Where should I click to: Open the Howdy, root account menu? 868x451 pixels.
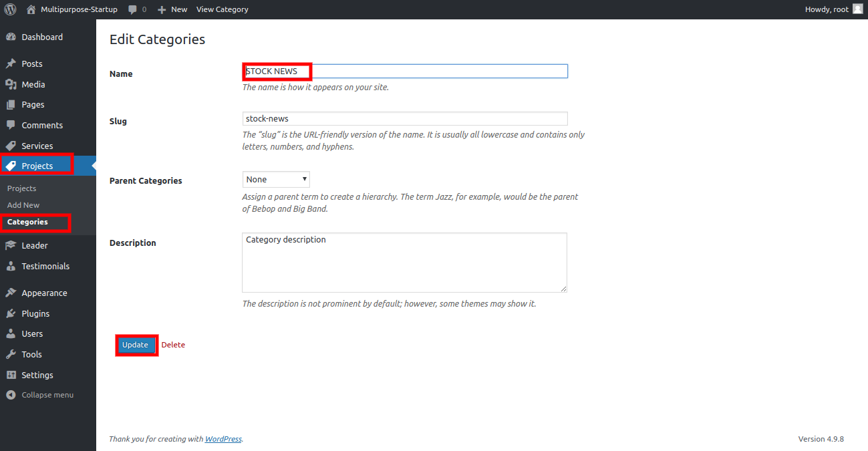coord(827,9)
